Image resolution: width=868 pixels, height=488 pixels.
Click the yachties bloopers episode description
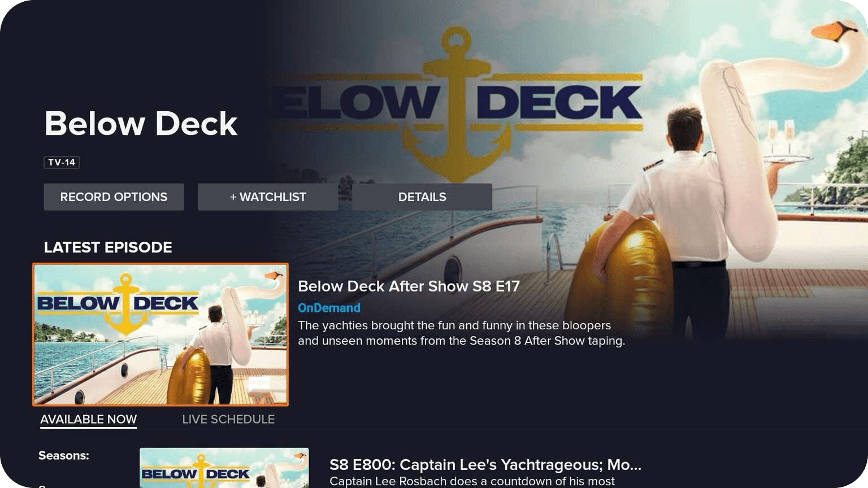point(461,333)
